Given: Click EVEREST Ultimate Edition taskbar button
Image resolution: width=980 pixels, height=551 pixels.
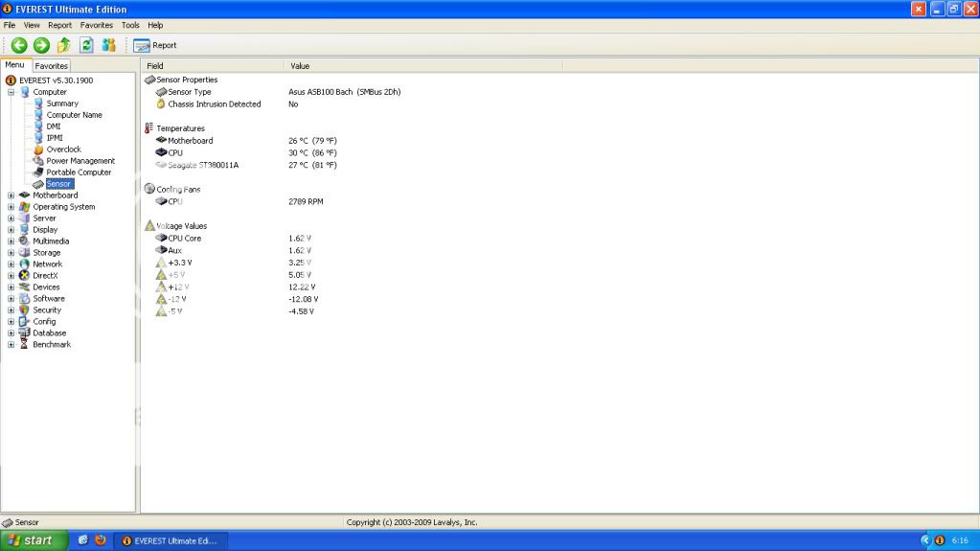Looking at the screenshot, I should [x=171, y=541].
